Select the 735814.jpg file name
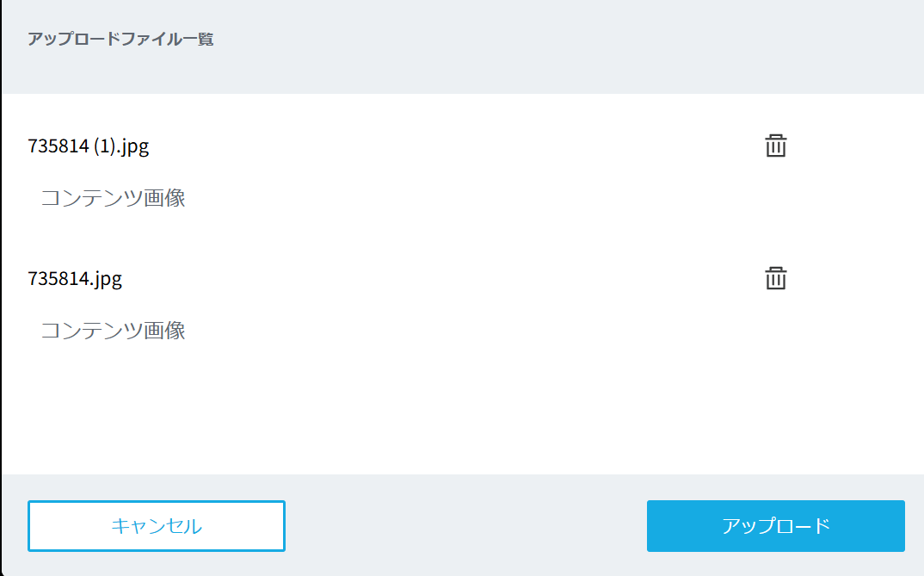Image resolution: width=924 pixels, height=576 pixels. (x=75, y=279)
